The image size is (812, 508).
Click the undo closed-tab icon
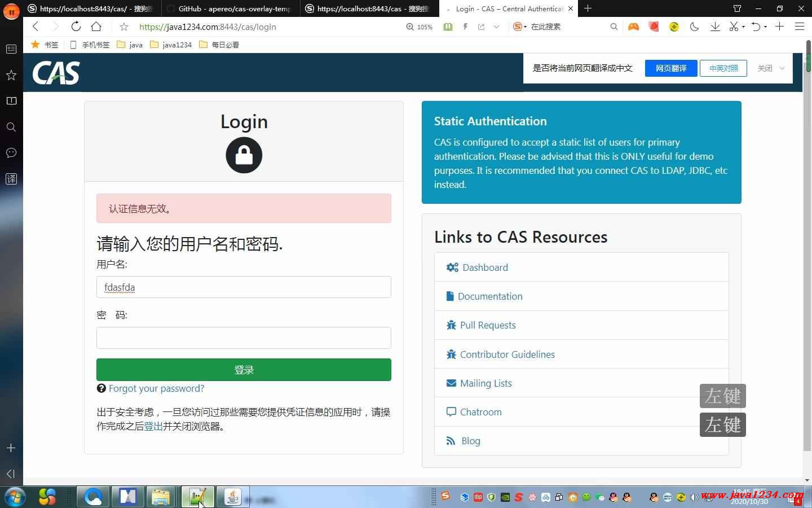point(756,27)
